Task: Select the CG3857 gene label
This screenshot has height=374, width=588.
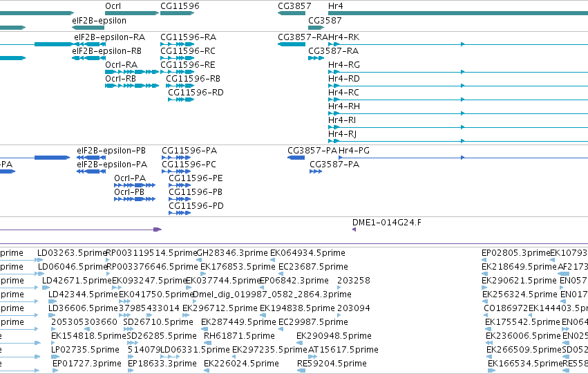Action: click(x=294, y=6)
